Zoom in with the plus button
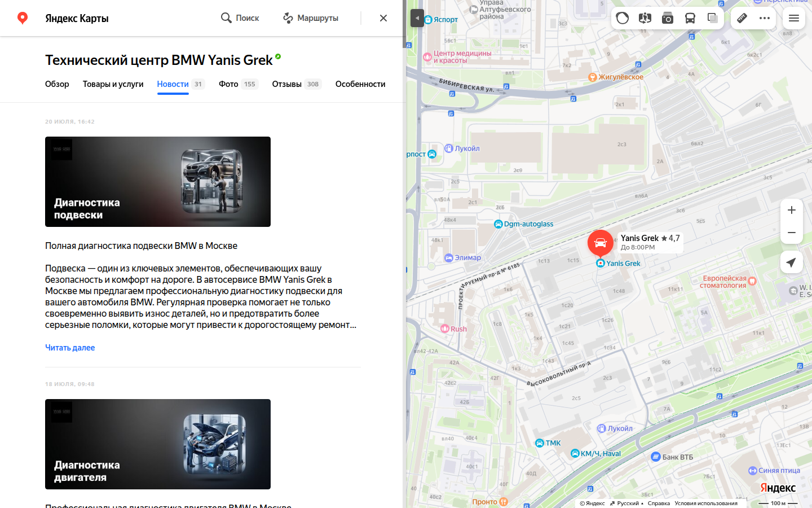812x508 pixels. (x=792, y=210)
